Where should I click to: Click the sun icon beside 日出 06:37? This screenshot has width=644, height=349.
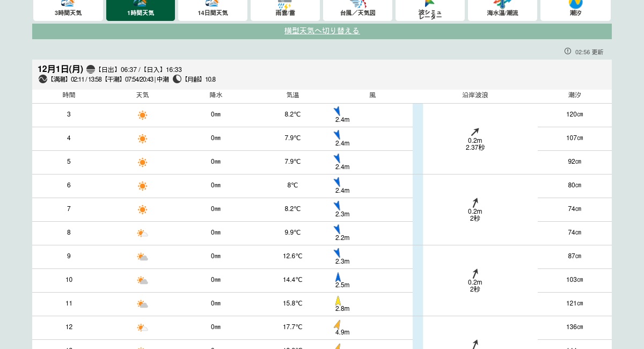(x=91, y=69)
